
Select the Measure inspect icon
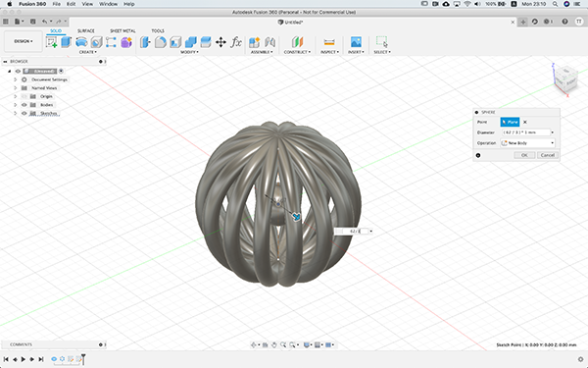click(329, 42)
